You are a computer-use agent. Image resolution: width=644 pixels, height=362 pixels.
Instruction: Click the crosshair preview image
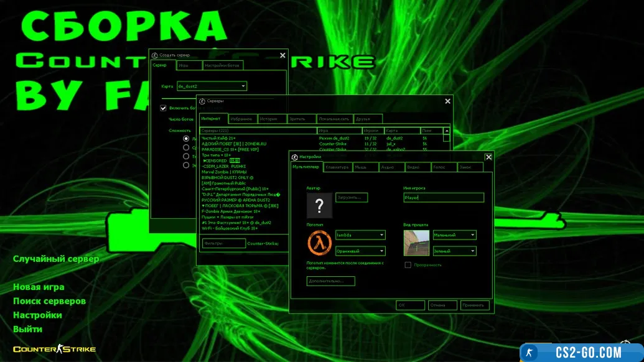416,243
